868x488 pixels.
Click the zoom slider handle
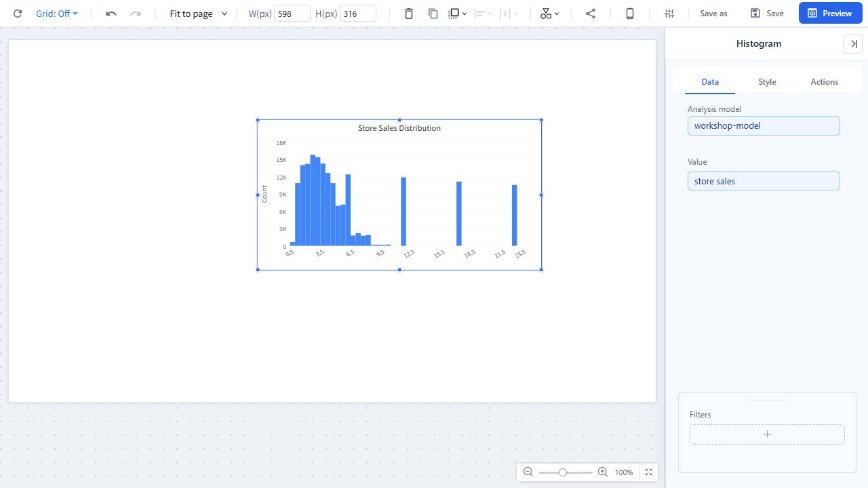tap(562, 472)
